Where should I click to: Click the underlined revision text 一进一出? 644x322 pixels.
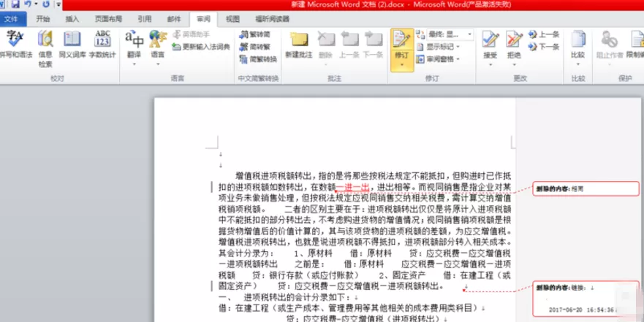353,188
